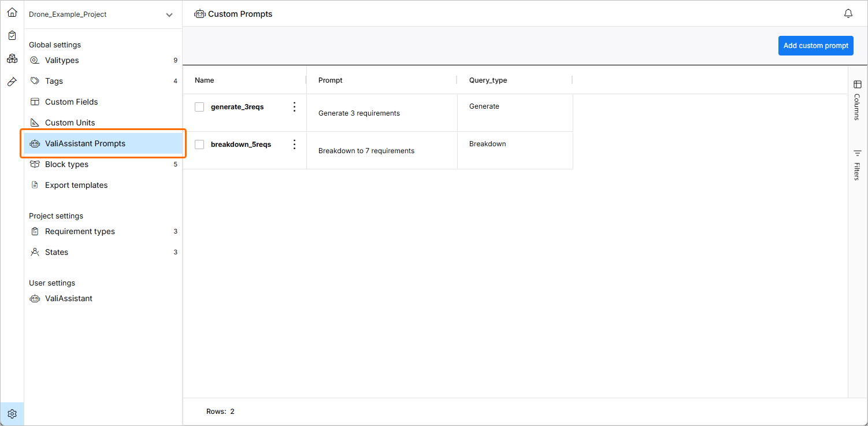
Task: Expand the Columns side panel
Action: pos(857,100)
